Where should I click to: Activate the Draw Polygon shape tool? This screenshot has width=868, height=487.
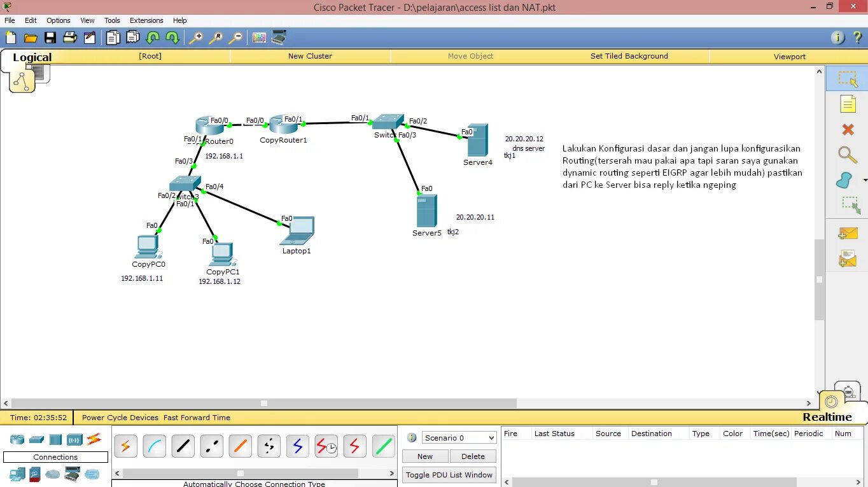(844, 181)
